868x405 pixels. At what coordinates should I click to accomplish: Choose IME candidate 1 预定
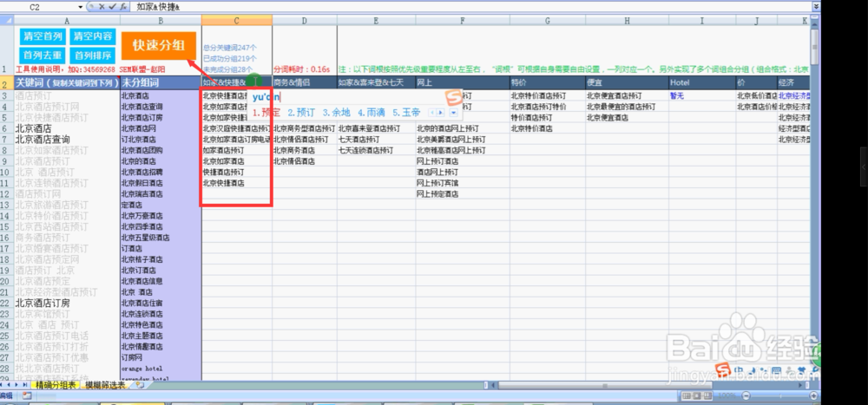tap(266, 113)
